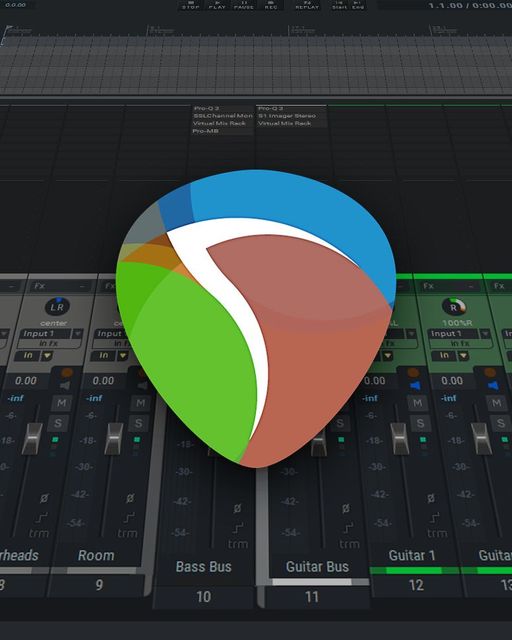Click the REPLAY transport button
This screenshot has height=640, width=512.
point(307,5)
